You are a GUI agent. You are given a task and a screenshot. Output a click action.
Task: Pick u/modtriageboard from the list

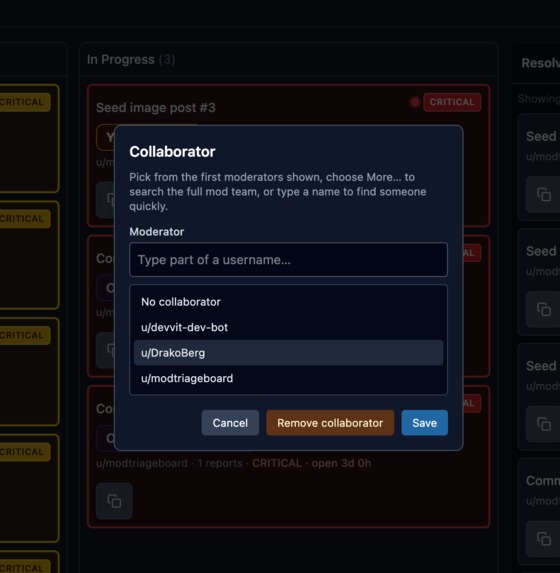288,378
